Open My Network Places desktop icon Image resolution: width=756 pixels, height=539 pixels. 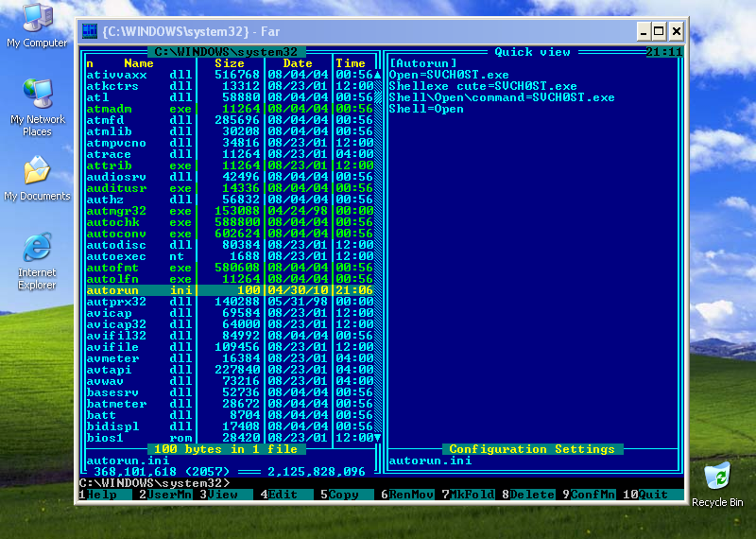pyautogui.click(x=37, y=108)
